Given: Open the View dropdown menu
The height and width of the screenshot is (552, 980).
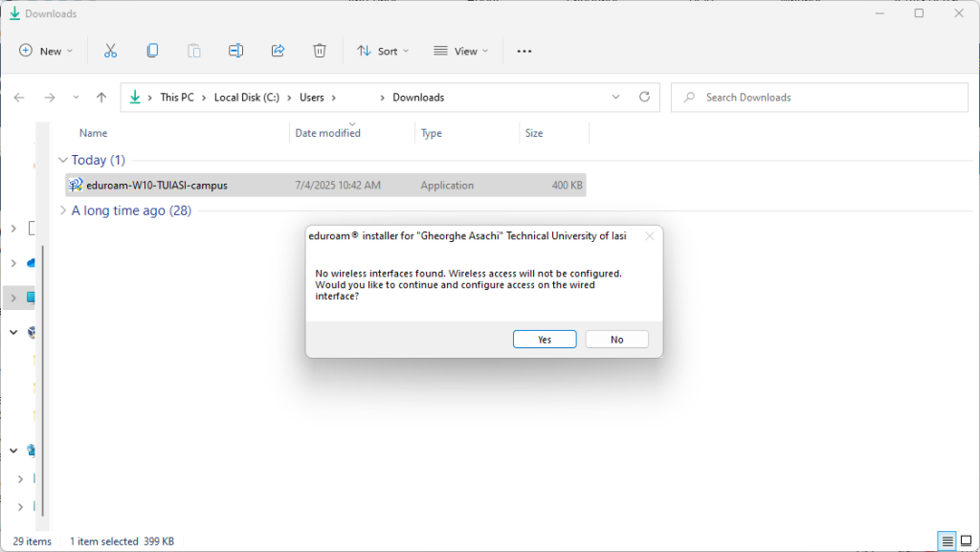Looking at the screenshot, I should pyautogui.click(x=461, y=52).
